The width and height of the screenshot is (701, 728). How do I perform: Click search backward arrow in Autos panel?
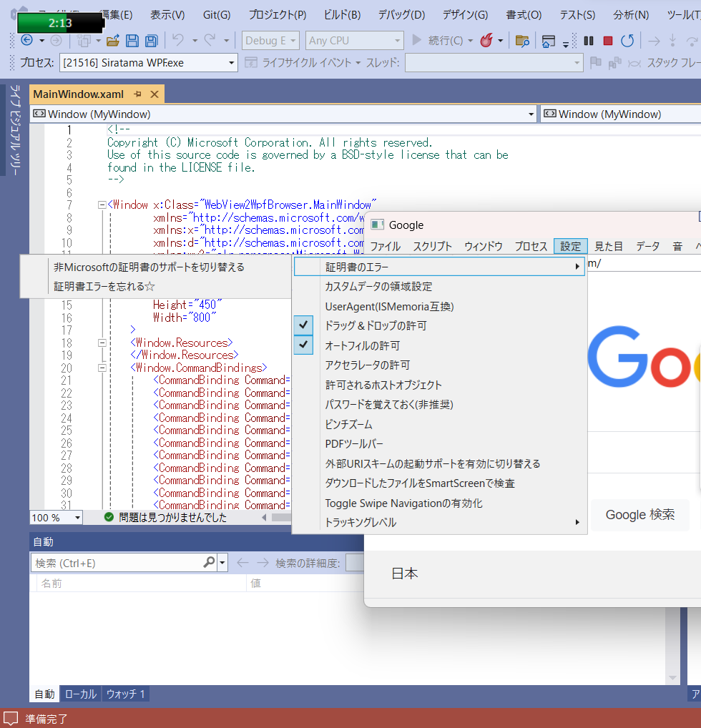point(242,563)
